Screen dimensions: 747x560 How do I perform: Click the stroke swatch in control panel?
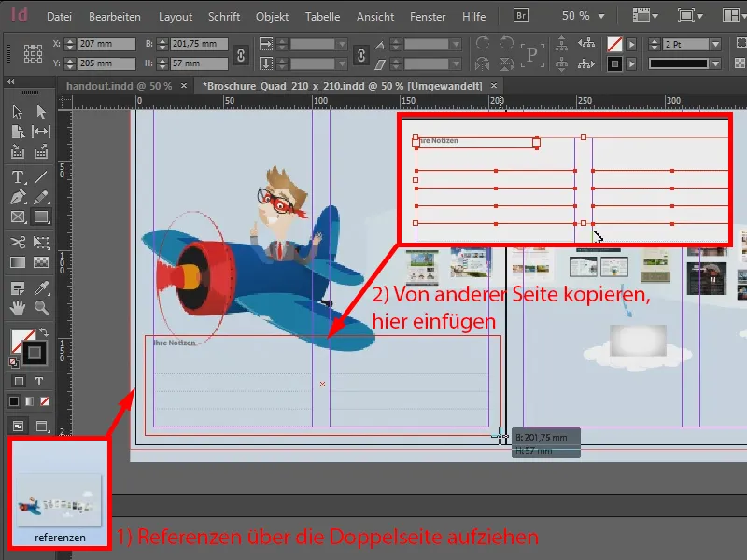tap(614, 63)
